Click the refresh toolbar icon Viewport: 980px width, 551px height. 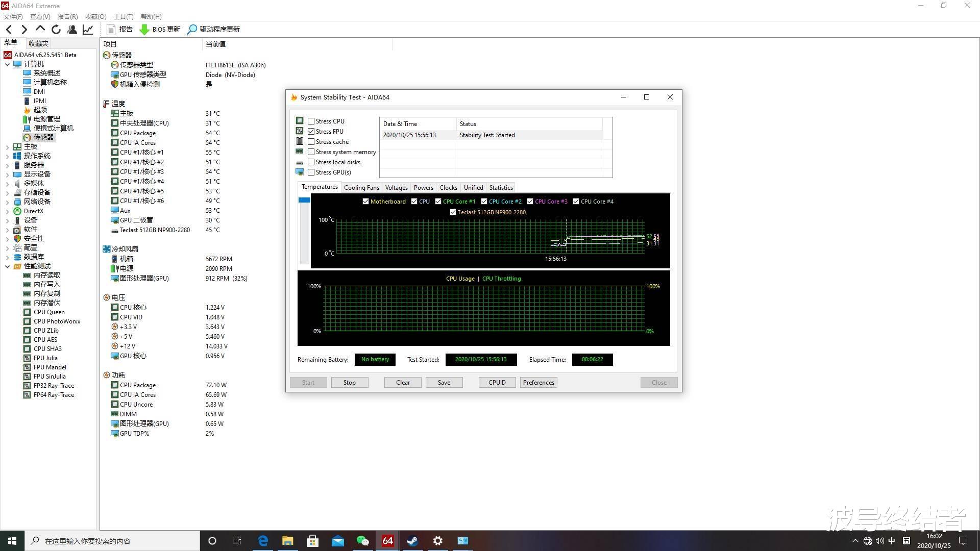click(56, 30)
